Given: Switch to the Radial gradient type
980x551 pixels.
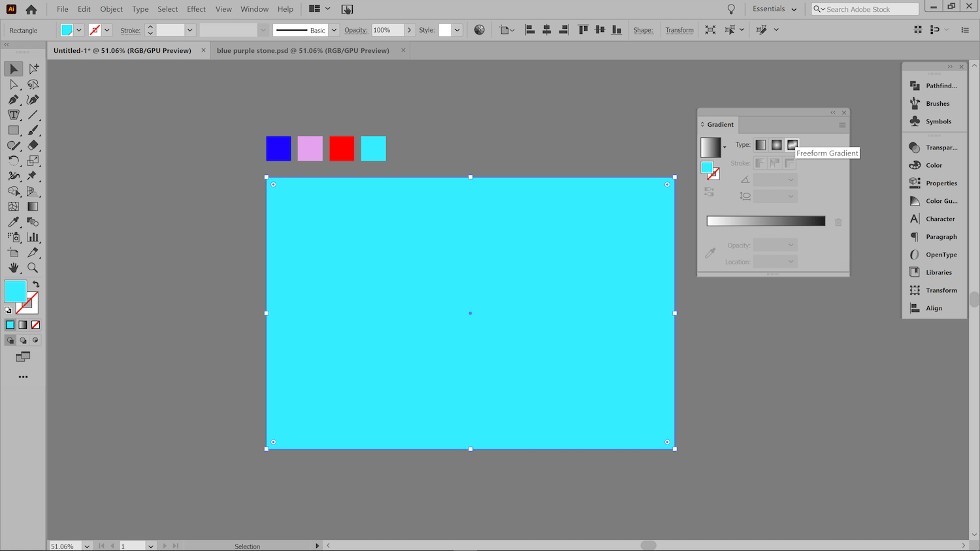Looking at the screenshot, I should pos(776,144).
